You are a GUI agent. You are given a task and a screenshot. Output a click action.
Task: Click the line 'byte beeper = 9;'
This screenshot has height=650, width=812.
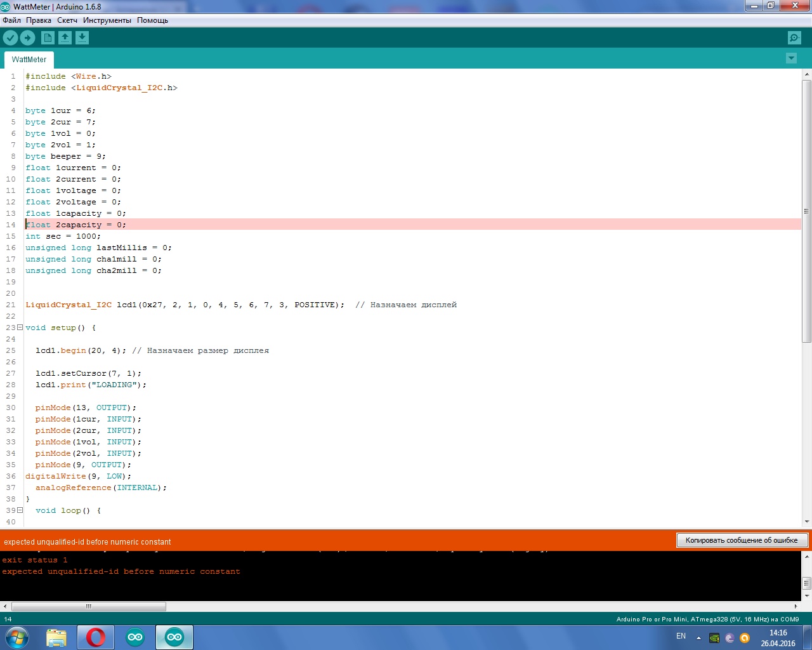(x=66, y=156)
